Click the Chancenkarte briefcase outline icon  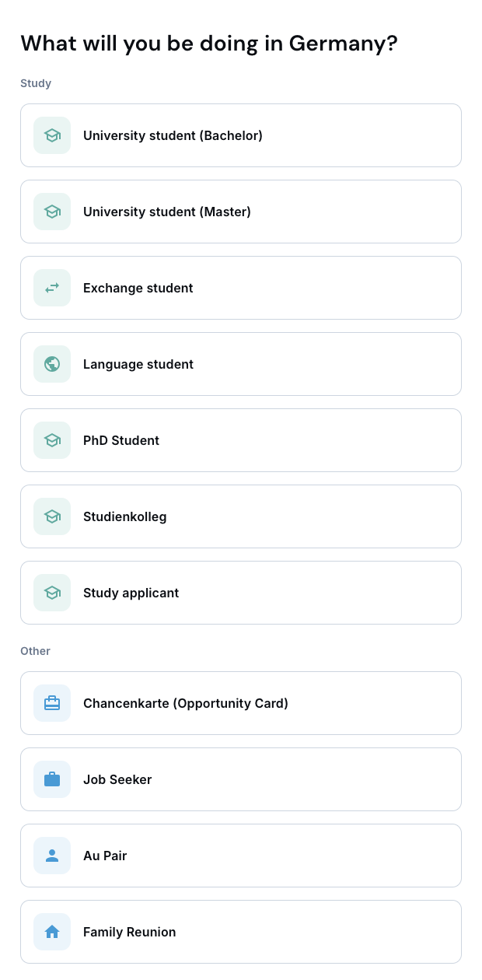tap(52, 703)
